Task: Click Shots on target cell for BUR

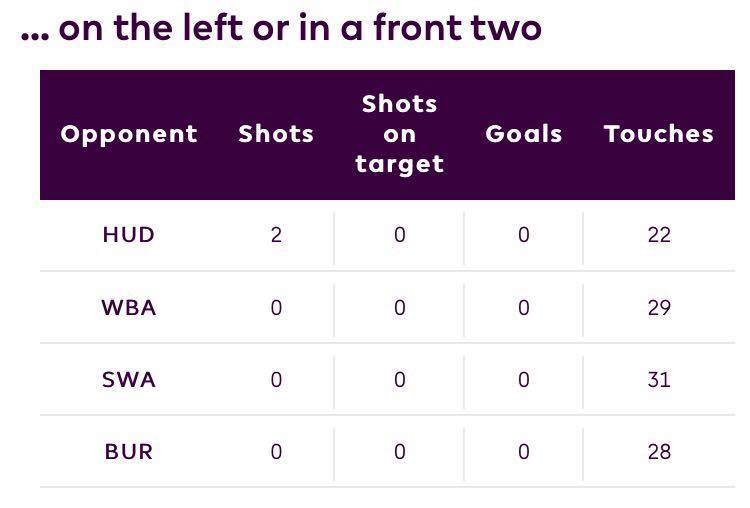Action: [399, 452]
